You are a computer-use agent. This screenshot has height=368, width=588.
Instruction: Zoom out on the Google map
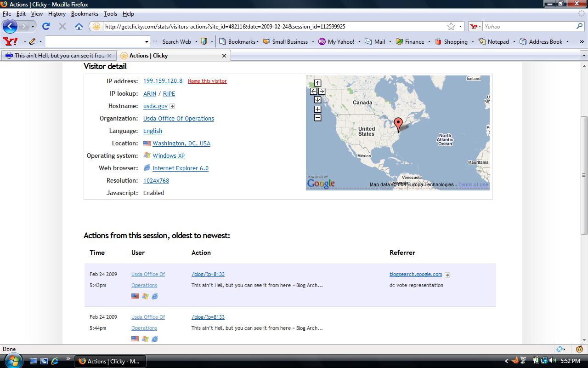click(317, 118)
